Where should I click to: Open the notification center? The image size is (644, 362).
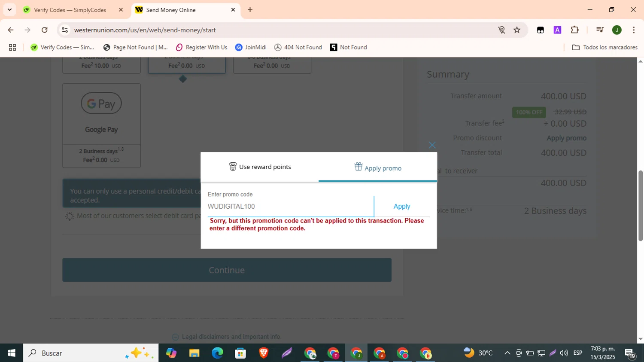tap(630, 353)
